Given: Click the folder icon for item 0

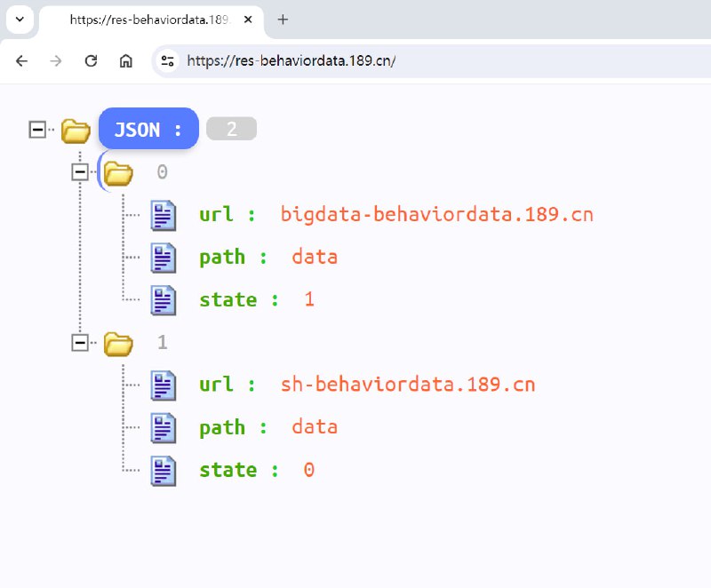Looking at the screenshot, I should point(118,172).
